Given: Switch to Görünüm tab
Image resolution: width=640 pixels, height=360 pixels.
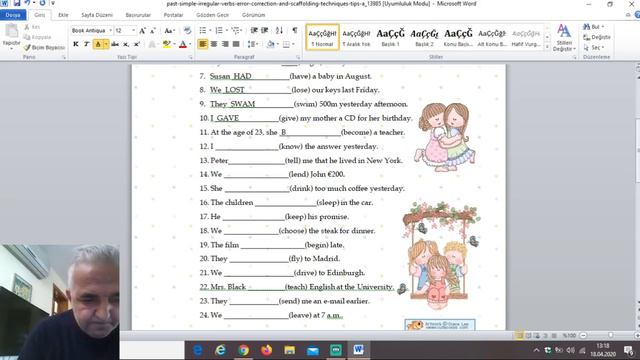Looking at the screenshot, I should point(253,15).
